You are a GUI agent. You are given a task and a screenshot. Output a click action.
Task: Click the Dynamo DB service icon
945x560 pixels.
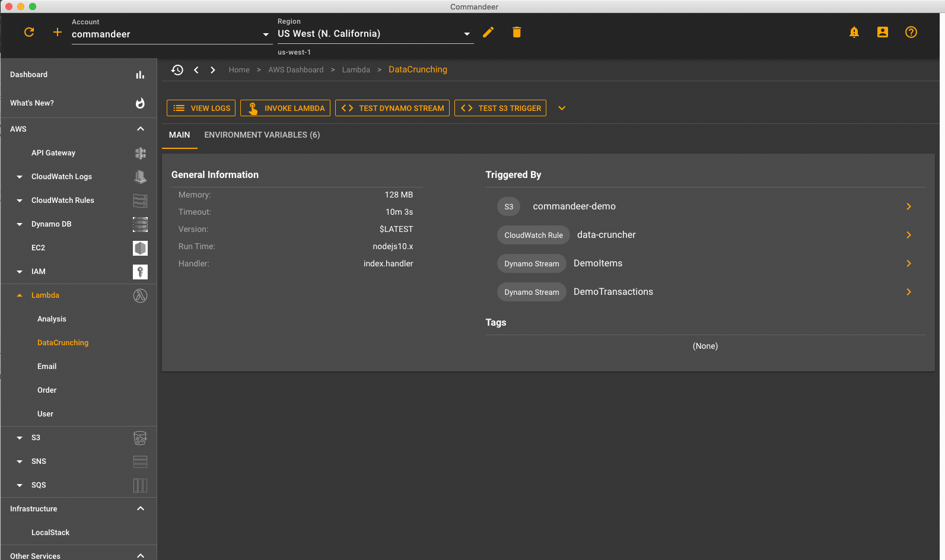coord(140,224)
